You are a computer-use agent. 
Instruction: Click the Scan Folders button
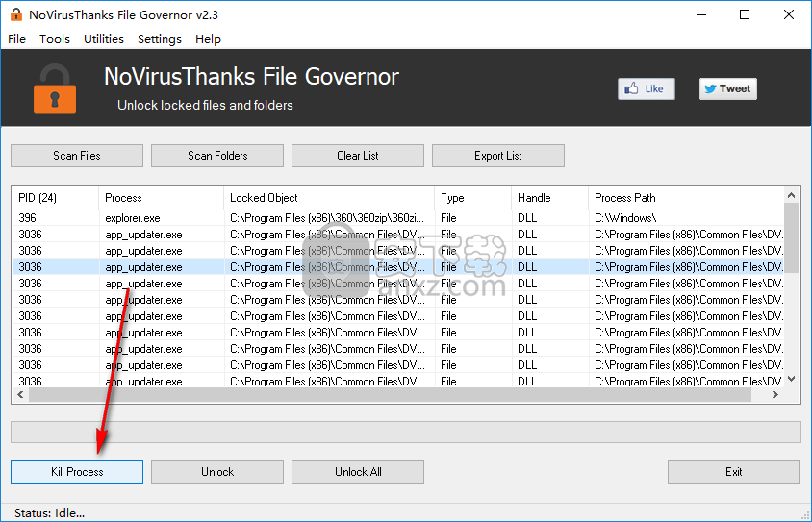[x=217, y=156]
